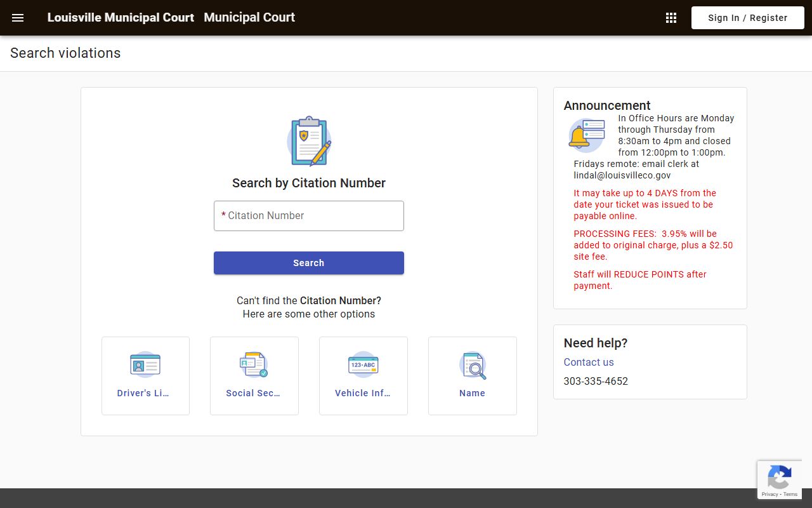Click the Municipal Court subtitle text

249,18
